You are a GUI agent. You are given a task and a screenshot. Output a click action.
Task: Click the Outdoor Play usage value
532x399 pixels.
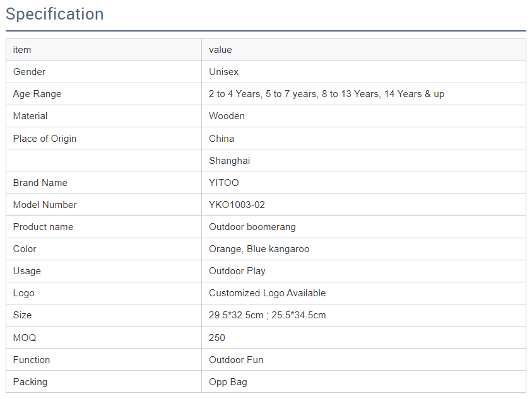point(237,271)
